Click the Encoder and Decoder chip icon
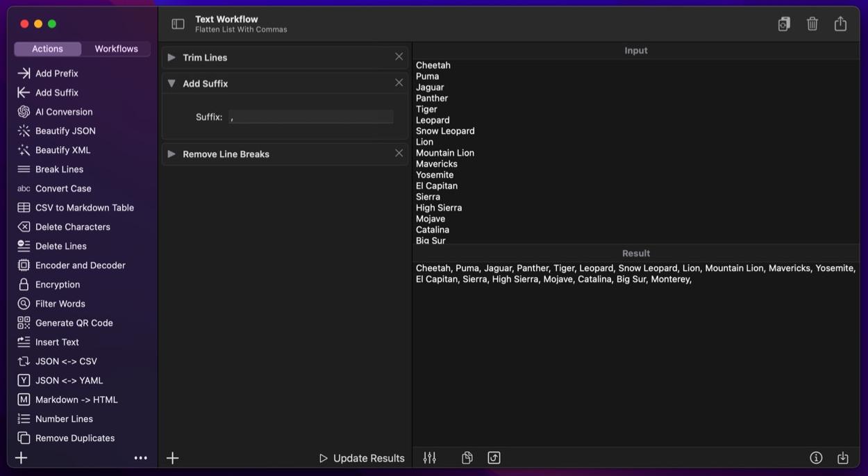 (24, 265)
